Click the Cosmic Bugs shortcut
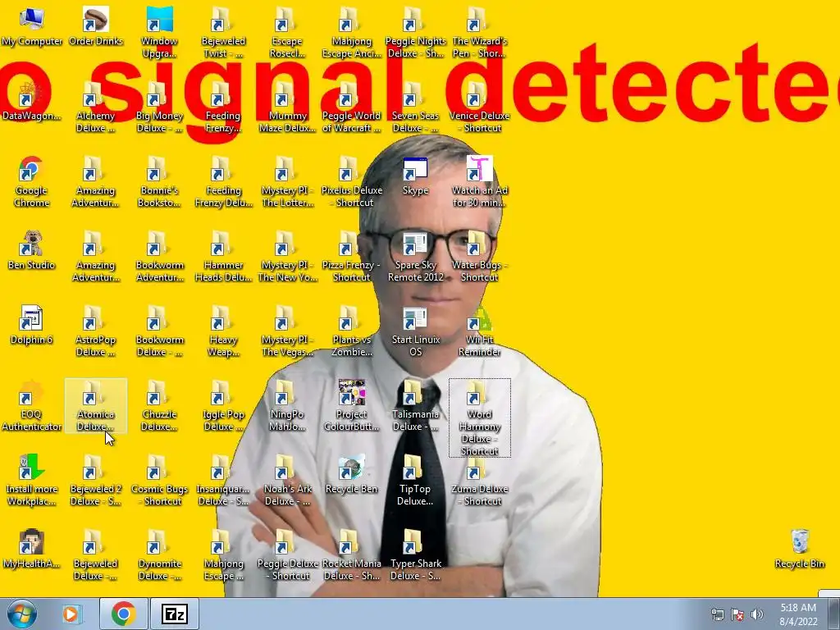 click(x=160, y=480)
